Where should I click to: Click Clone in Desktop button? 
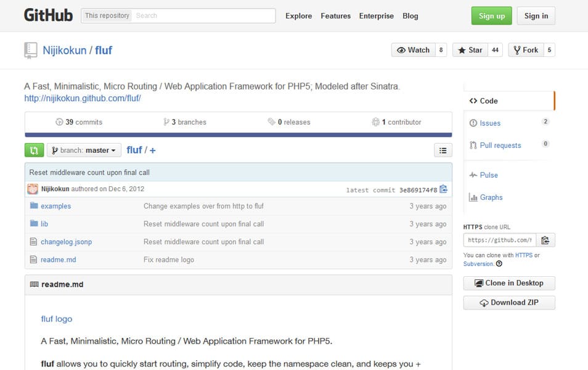pyautogui.click(x=509, y=283)
